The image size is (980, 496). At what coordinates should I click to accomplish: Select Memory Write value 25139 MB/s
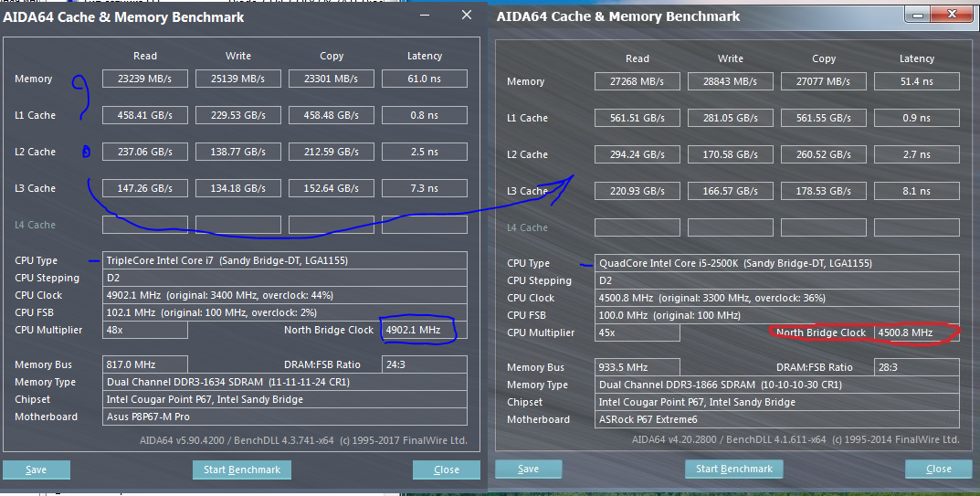(238, 79)
